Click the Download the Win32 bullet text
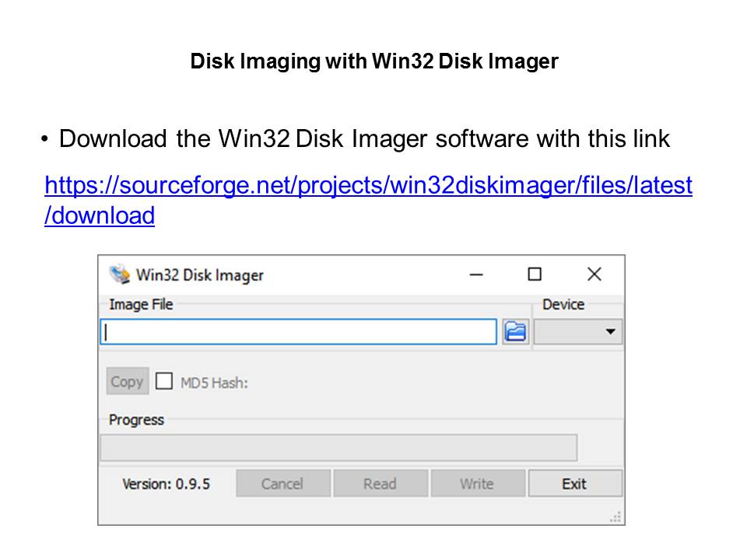 (x=364, y=139)
